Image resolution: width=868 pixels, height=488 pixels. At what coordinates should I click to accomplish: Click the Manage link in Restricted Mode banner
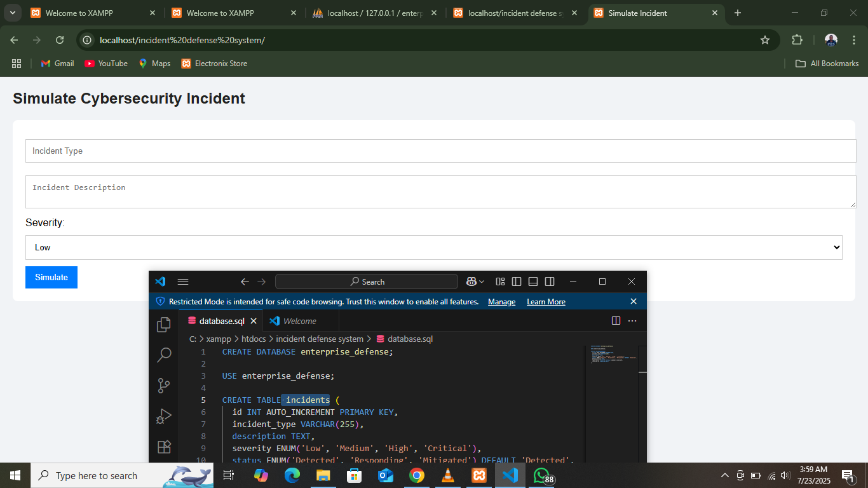[x=501, y=302]
